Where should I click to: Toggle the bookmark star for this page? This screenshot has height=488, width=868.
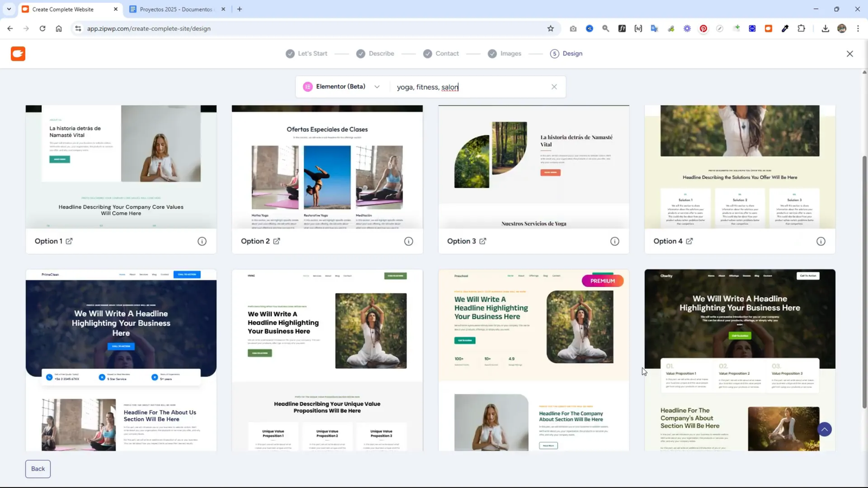(550, 28)
